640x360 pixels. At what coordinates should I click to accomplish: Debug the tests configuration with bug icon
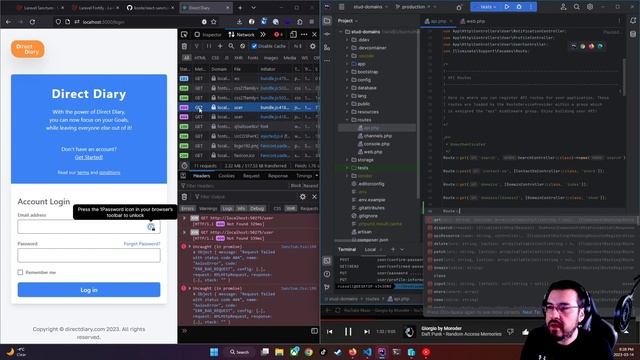(x=519, y=7)
